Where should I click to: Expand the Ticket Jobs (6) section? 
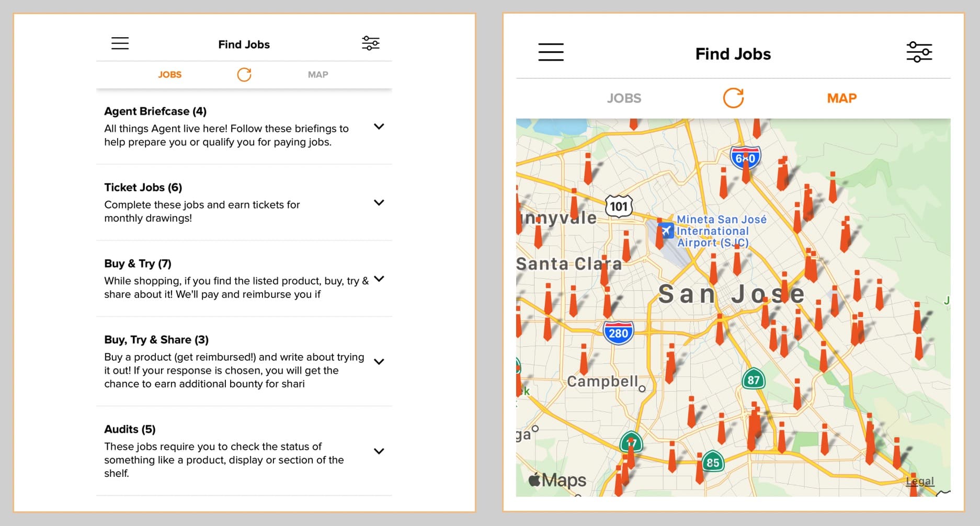(x=379, y=202)
